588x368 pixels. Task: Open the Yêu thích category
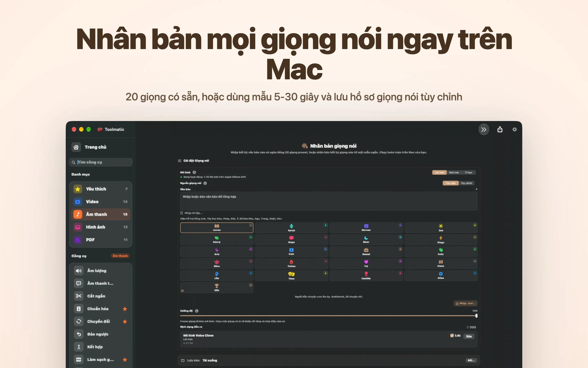[x=100, y=189]
